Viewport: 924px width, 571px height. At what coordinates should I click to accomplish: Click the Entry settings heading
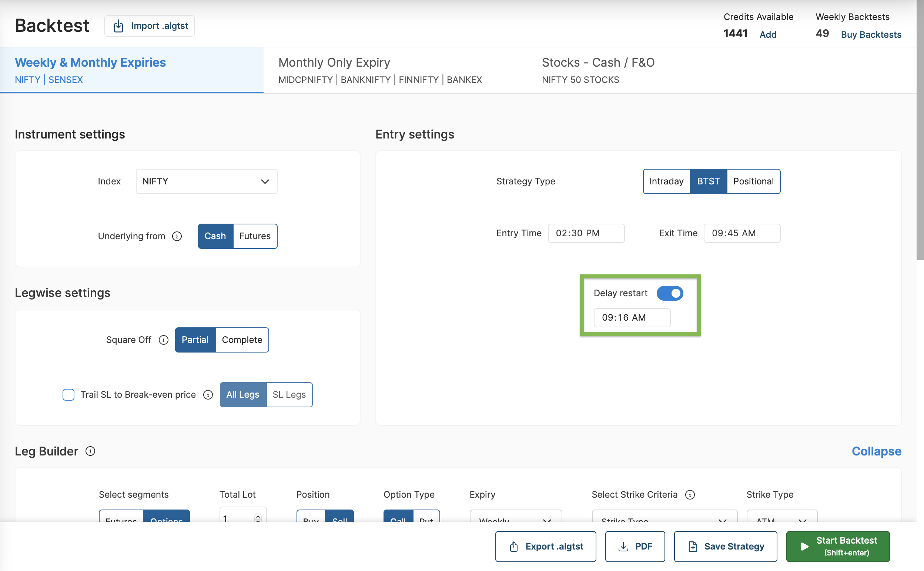[415, 134]
